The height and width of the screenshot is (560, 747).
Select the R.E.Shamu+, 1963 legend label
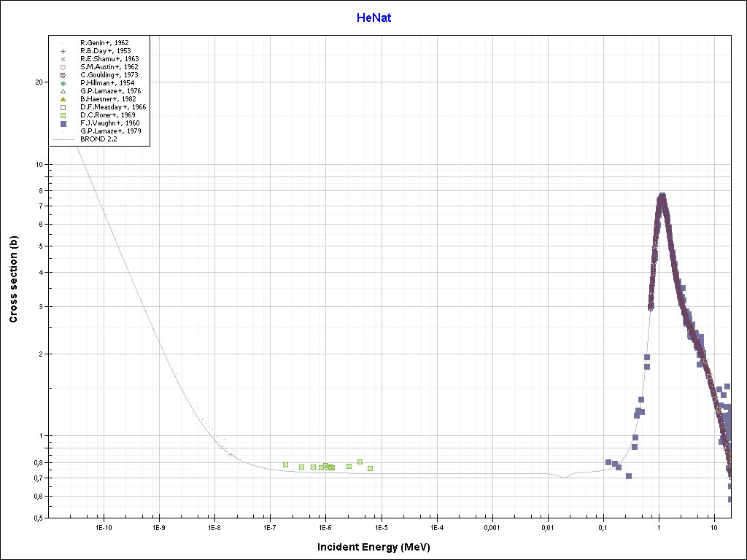point(109,59)
